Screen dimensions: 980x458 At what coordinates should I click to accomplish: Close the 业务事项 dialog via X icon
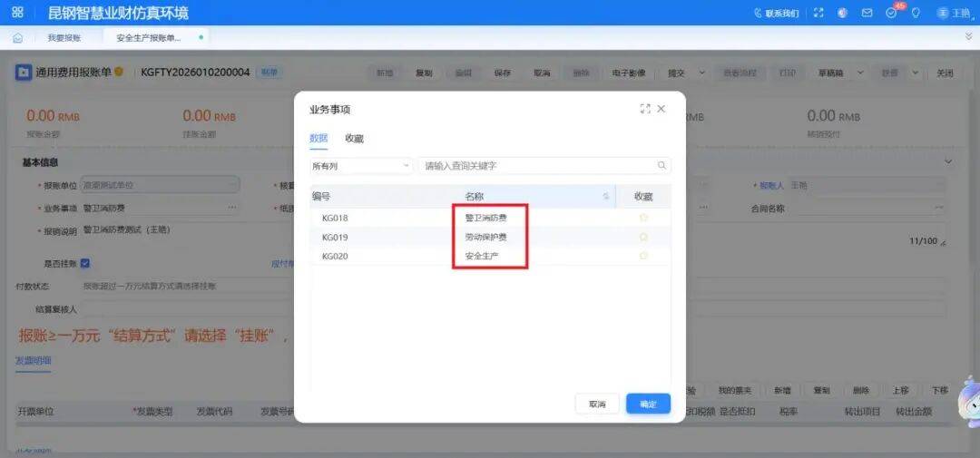pos(661,109)
